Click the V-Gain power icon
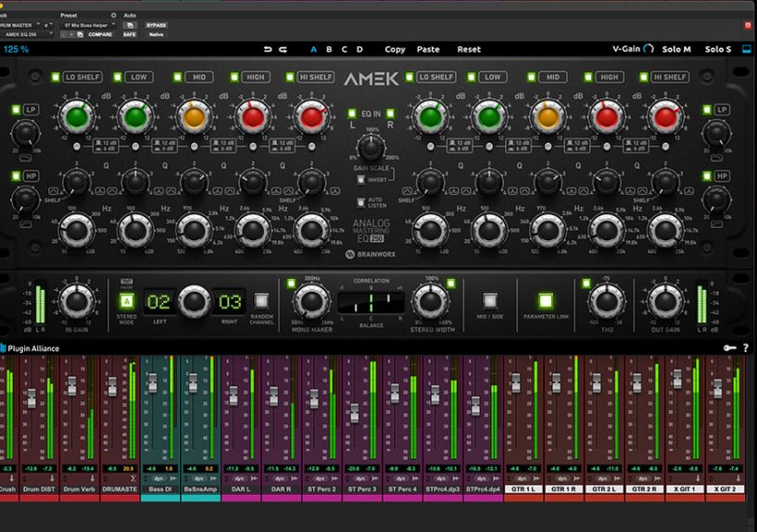The image size is (757, 532). click(x=648, y=49)
